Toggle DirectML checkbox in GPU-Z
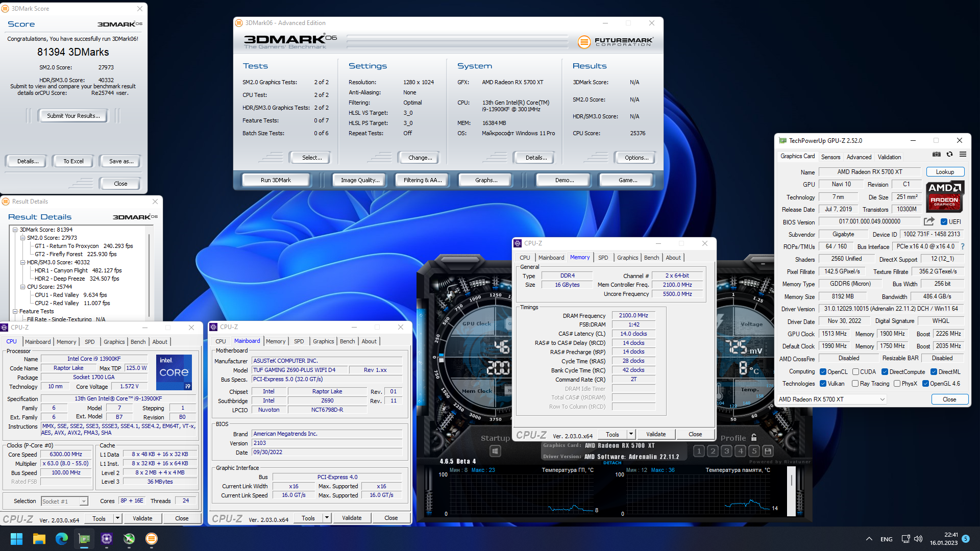Image resolution: width=980 pixels, height=551 pixels. tap(934, 372)
